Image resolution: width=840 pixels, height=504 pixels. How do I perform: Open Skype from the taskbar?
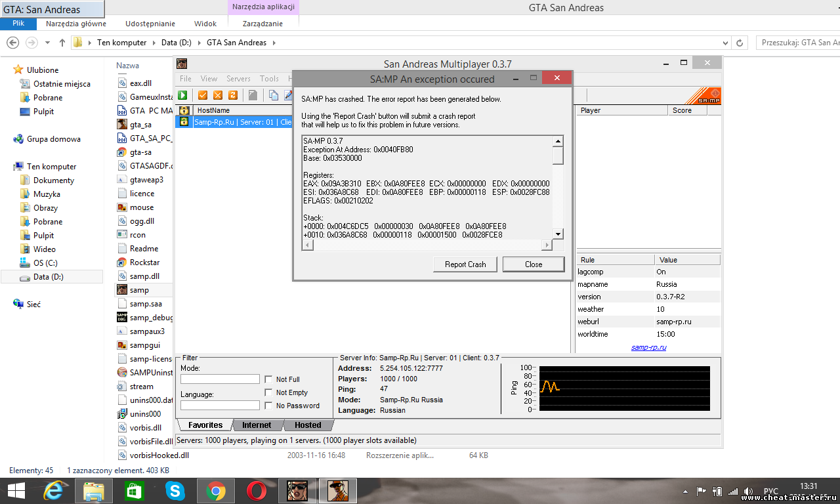coord(175,490)
